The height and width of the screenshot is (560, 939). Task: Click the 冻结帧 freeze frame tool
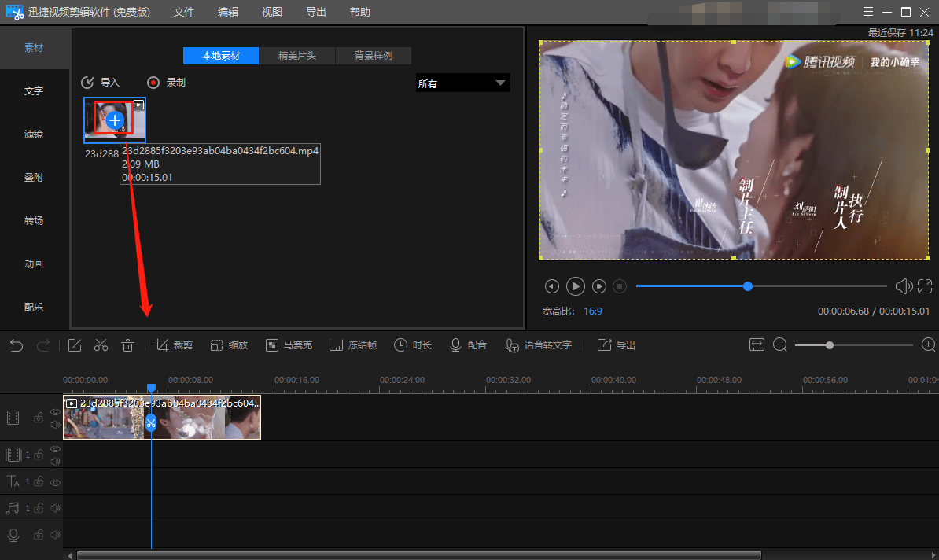[353, 345]
